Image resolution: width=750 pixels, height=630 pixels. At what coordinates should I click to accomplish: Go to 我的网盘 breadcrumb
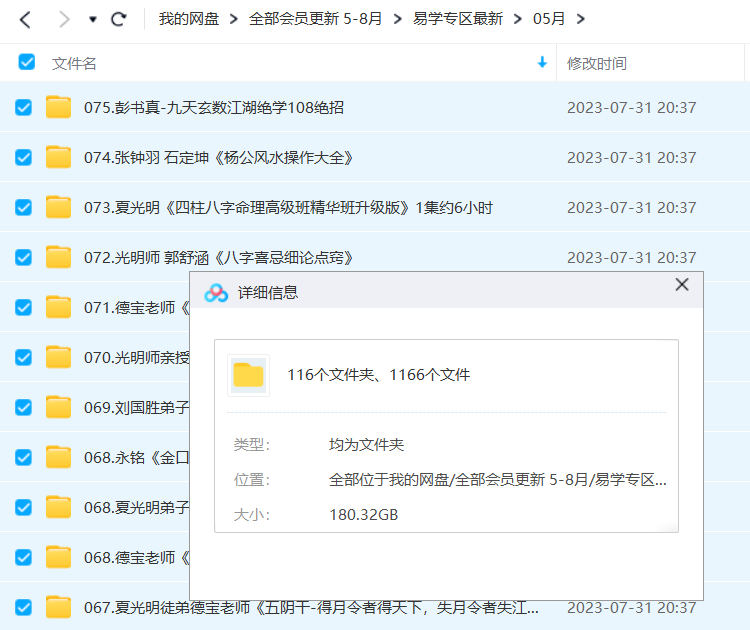[188, 19]
